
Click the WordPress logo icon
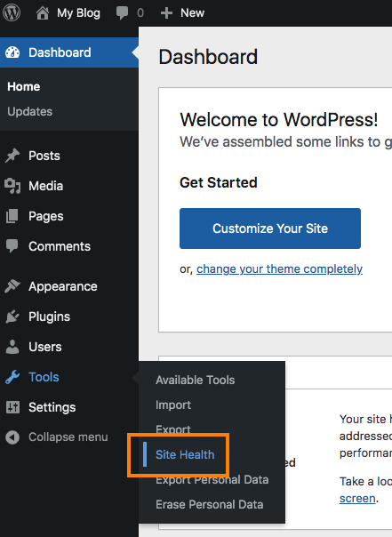pos(12,12)
